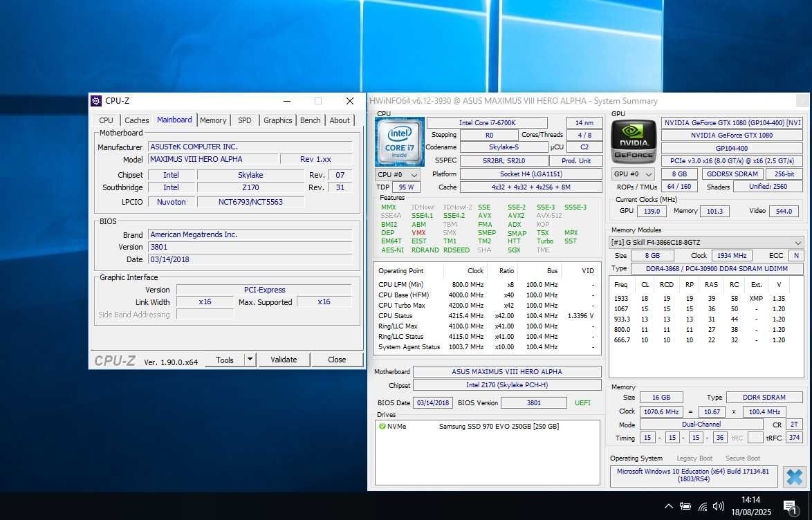Select the Mainboard tab
Screen dimensions: 812x520
pyautogui.click(x=174, y=120)
